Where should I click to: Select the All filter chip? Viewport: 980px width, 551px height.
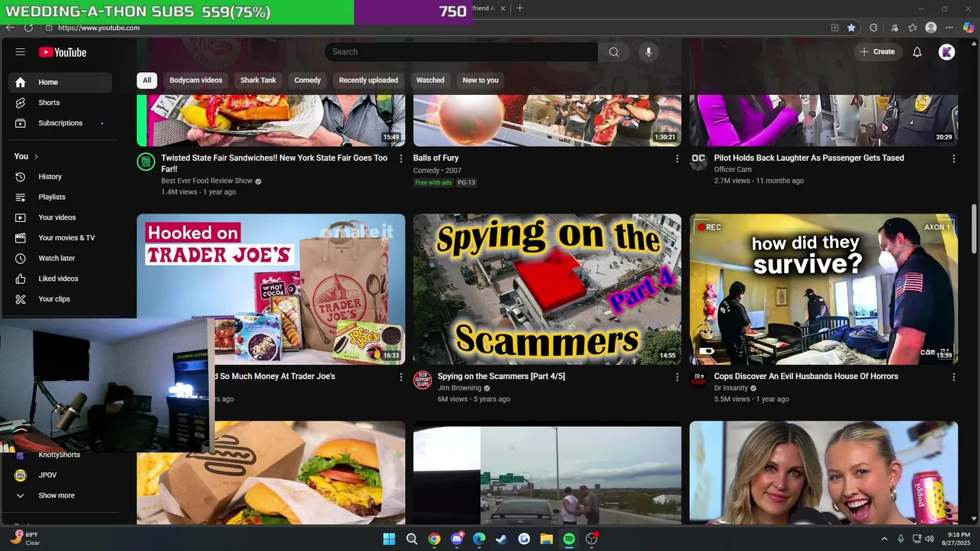(147, 80)
